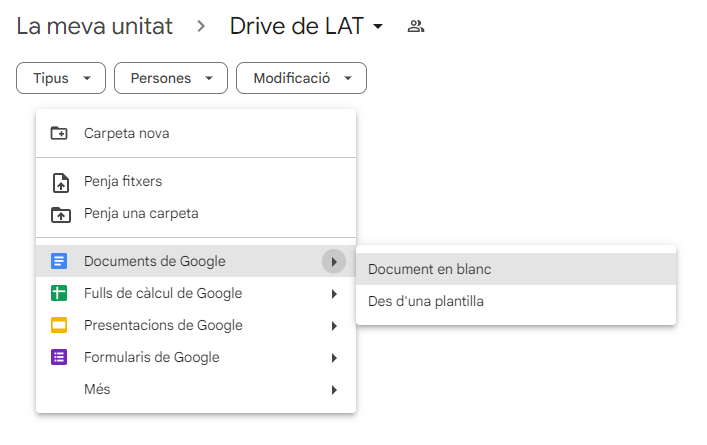Choose Des d'una plantilla option
The image size is (707, 445).
point(425,301)
